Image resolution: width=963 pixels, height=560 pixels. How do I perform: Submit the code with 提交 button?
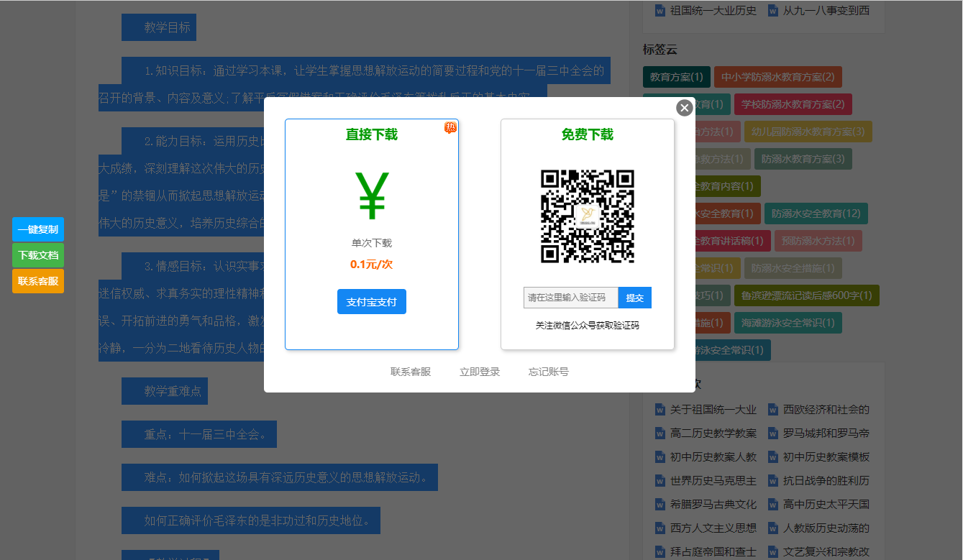tap(635, 298)
